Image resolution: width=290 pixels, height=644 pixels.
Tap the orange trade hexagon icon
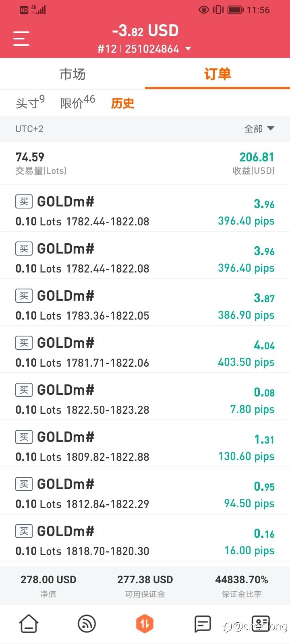(x=145, y=624)
